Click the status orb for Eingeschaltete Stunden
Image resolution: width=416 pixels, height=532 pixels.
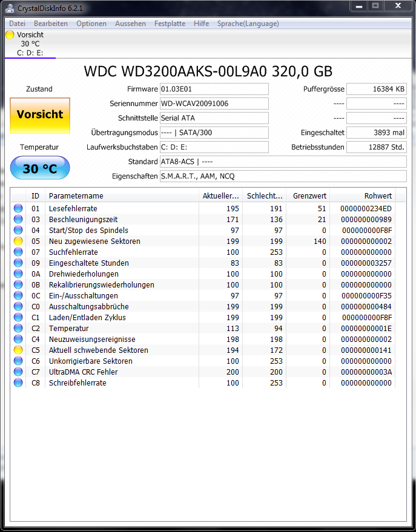(x=18, y=263)
